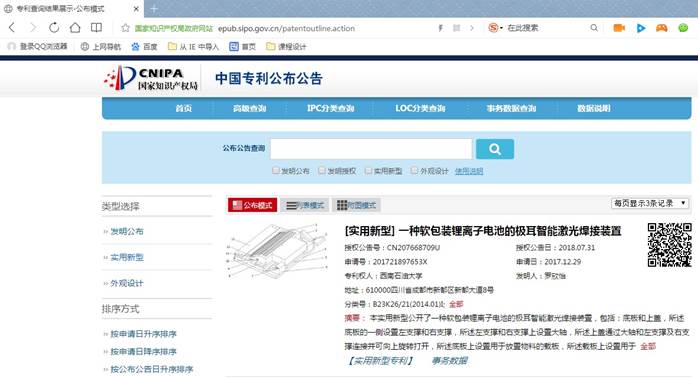Click the patent drawing thumbnail
698x378 pixels.
click(277, 250)
